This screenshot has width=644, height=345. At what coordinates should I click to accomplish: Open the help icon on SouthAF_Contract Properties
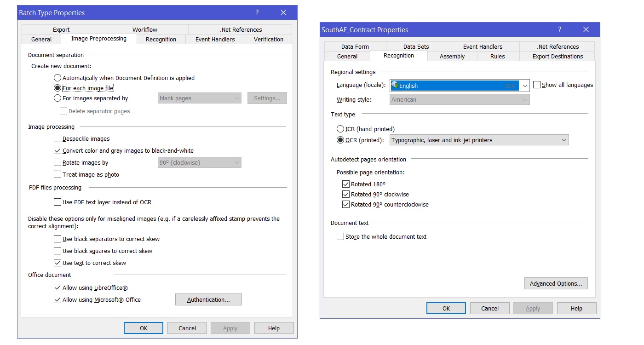(560, 29)
